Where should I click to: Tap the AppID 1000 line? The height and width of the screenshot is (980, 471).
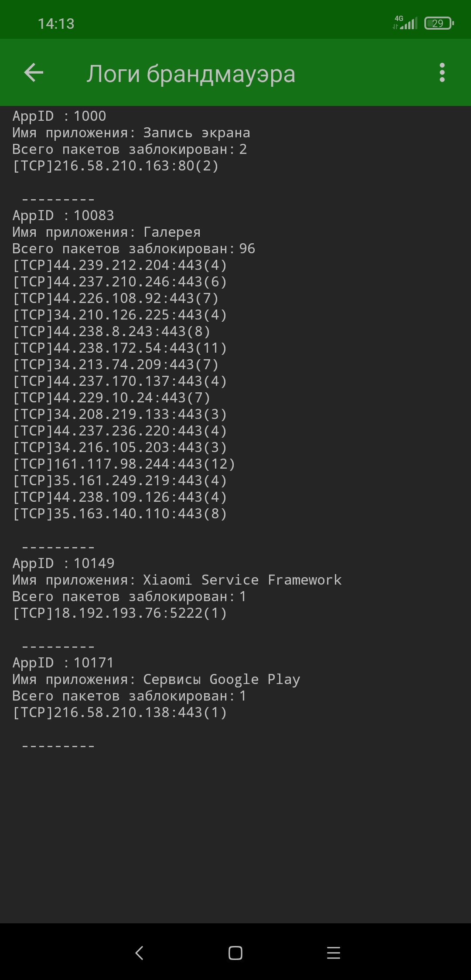(59, 116)
